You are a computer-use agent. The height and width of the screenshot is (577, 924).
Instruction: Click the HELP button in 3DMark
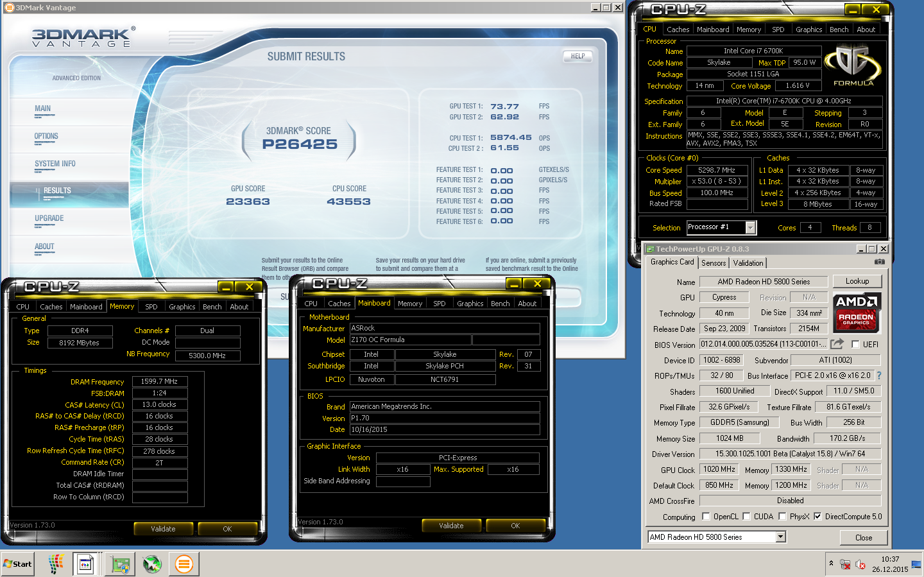coord(577,56)
